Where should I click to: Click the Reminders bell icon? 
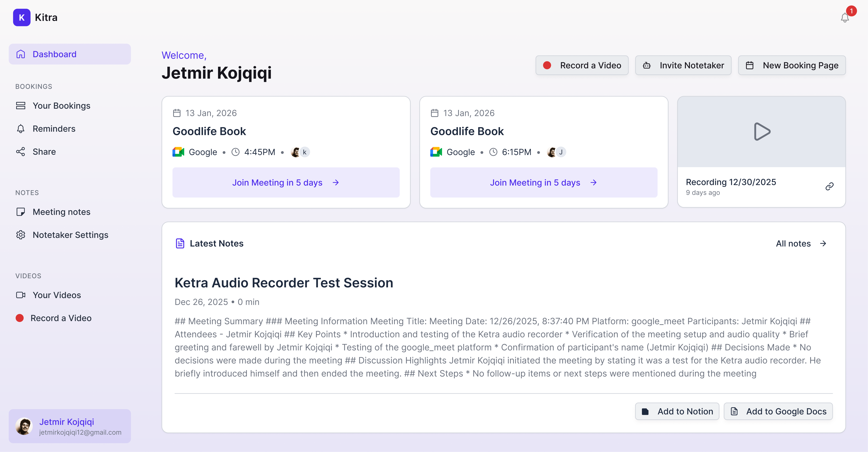pos(21,129)
